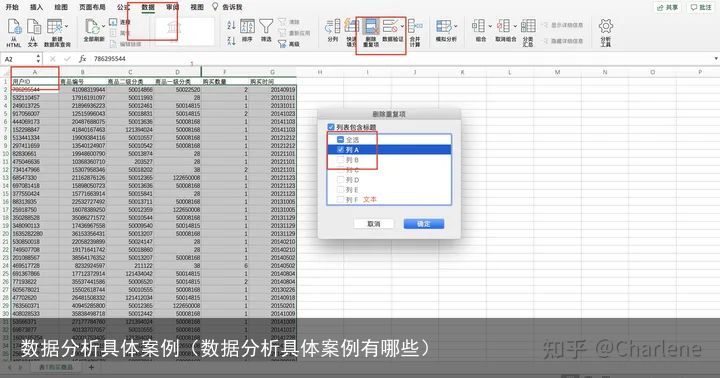Check 列 E in the list
This screenshot has width=720, height=378.
click(340, 190)
